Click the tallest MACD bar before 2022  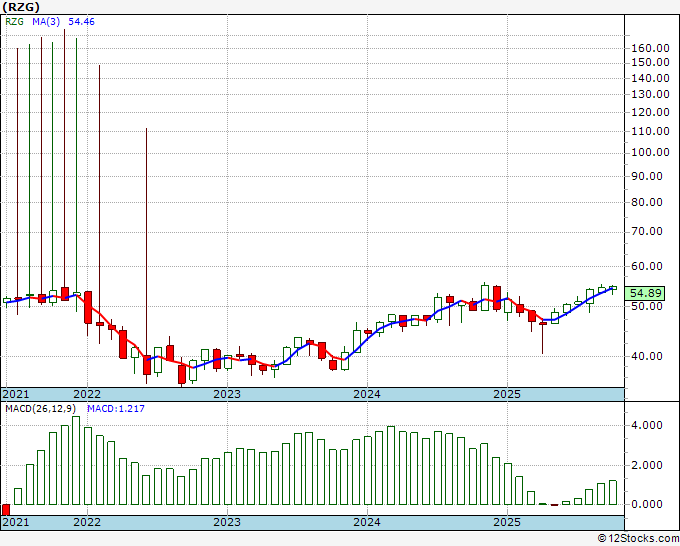pyautogui.click(x=76, y=461)
